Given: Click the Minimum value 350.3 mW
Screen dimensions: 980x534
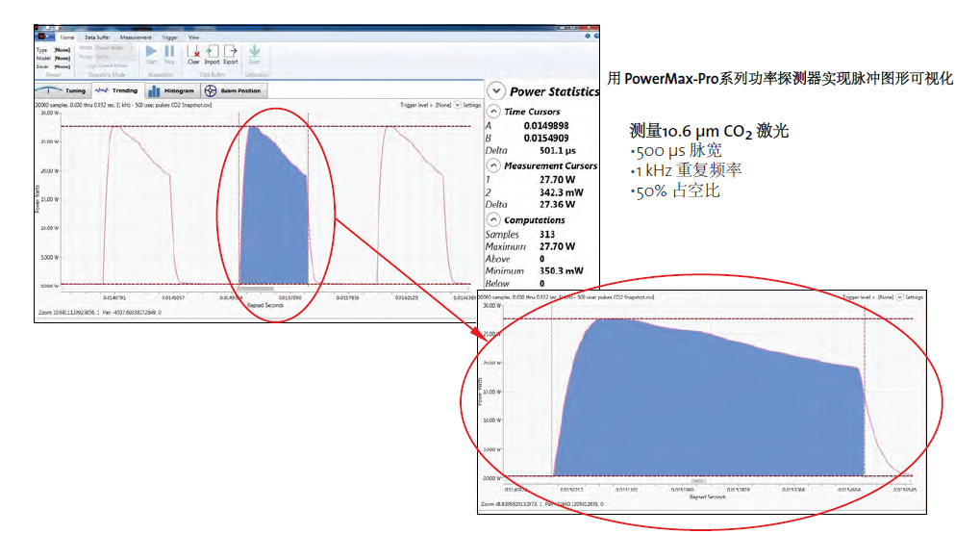Looking at the screenshot, I should 562,270.
